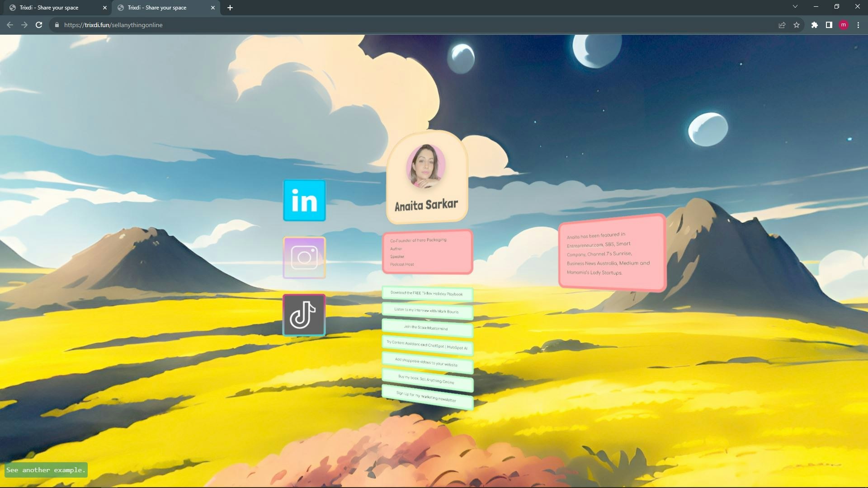Open the LinkedIn icon tile
This screenshot has width=868, height=488.
point(304,201)
